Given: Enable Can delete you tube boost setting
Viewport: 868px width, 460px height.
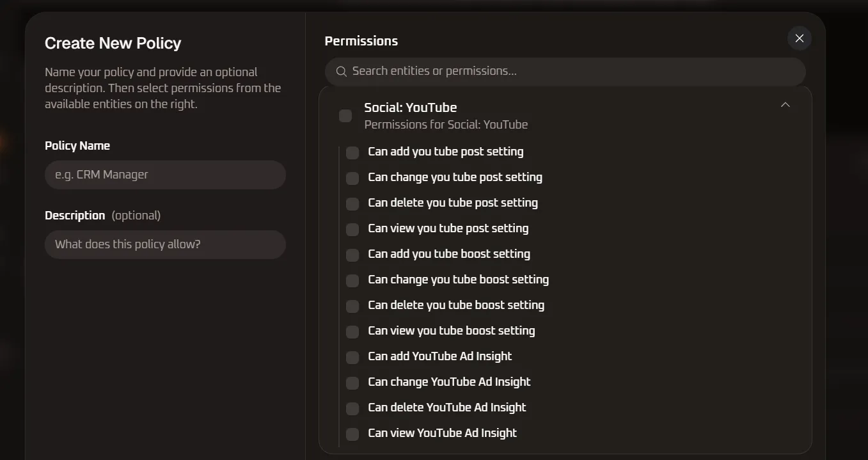Looking at the screenshot, I should [352, 306].
